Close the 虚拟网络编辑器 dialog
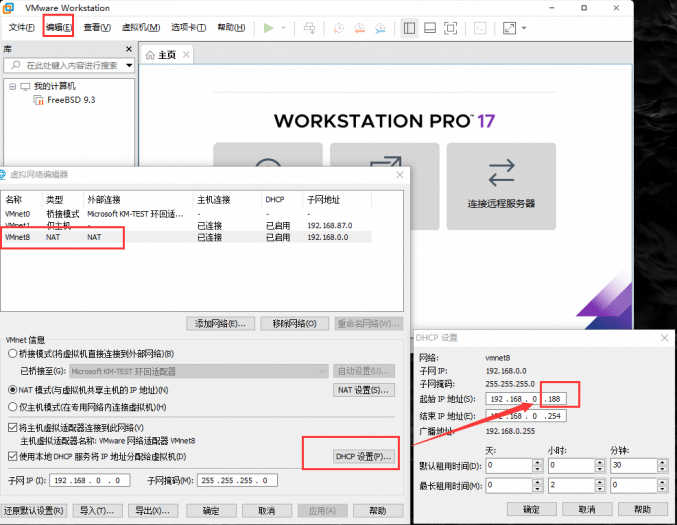The width and height of the screenshot is (677, 525). pos(400,175)
